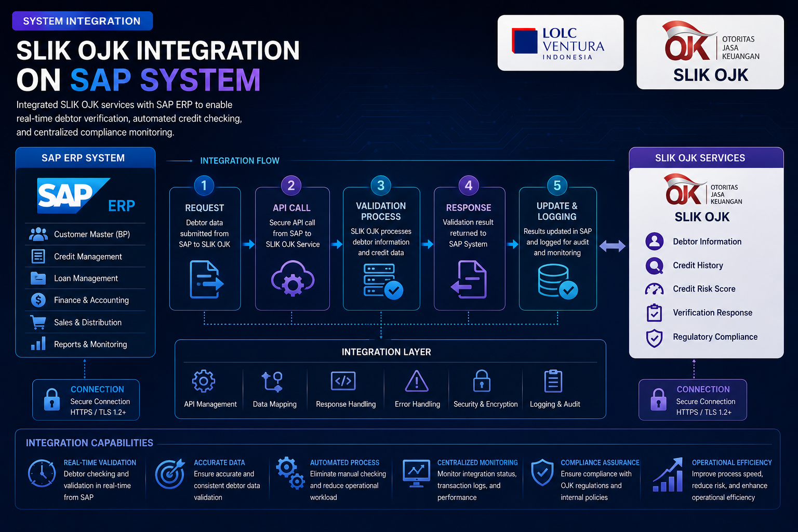
Task: Click the 'Regulatory Compliance' label
Action: point(715,337)
